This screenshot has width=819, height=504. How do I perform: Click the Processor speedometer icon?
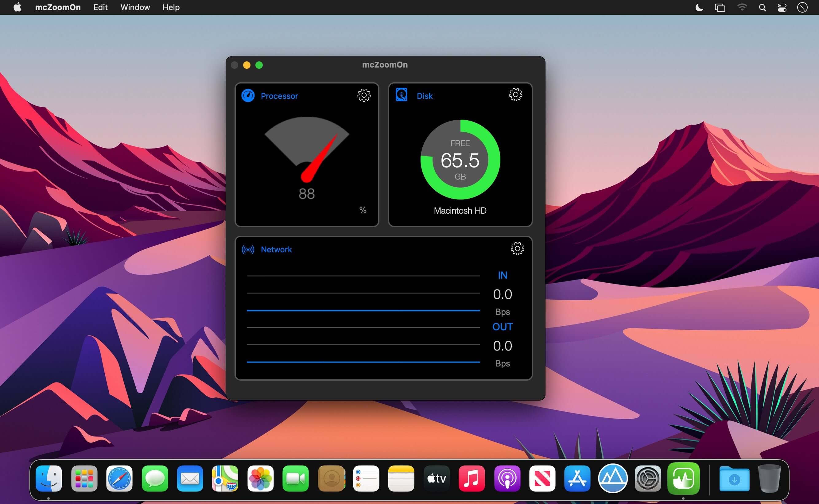click(248, 96)
